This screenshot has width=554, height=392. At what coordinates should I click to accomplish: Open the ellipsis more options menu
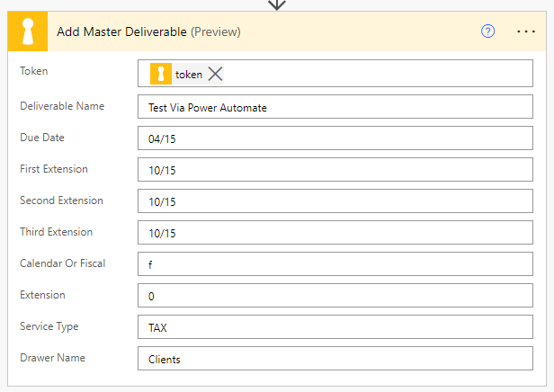(526, 31)
